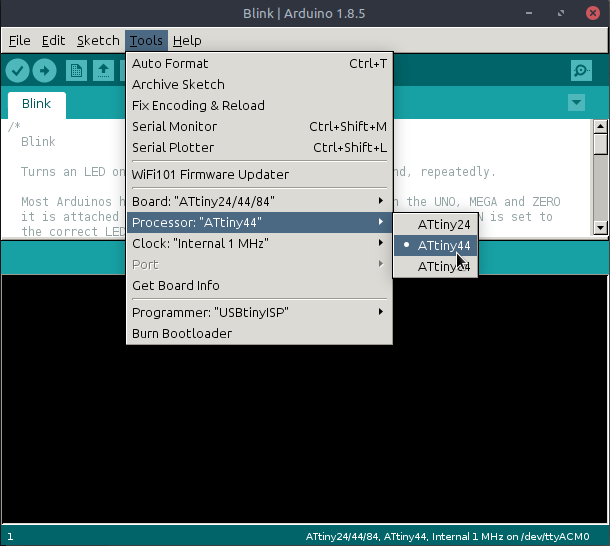Open Serial Plotter from the menu
The height and width of the screenshot is (546, 610).
pos(259,147)
